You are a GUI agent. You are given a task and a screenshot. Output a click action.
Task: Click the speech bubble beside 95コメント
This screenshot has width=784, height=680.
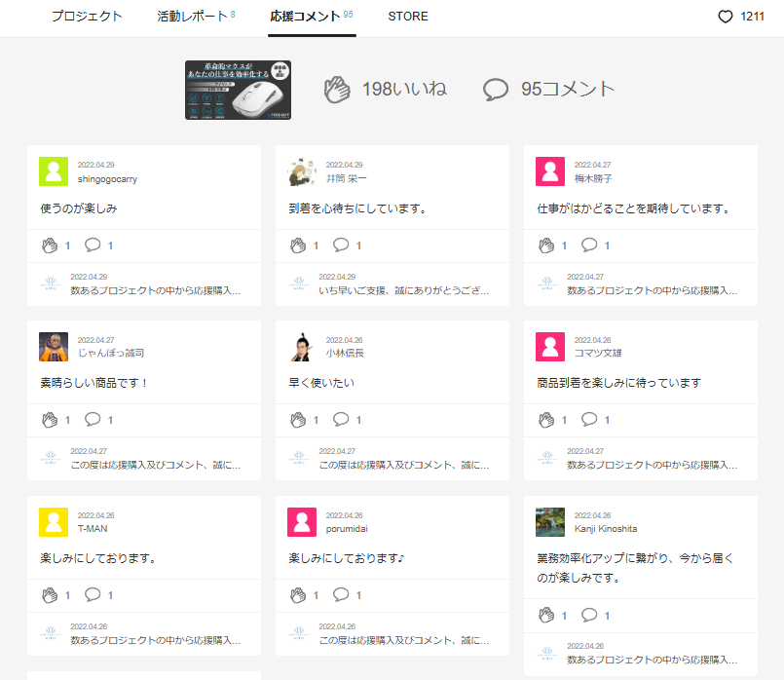coord(496,90)
